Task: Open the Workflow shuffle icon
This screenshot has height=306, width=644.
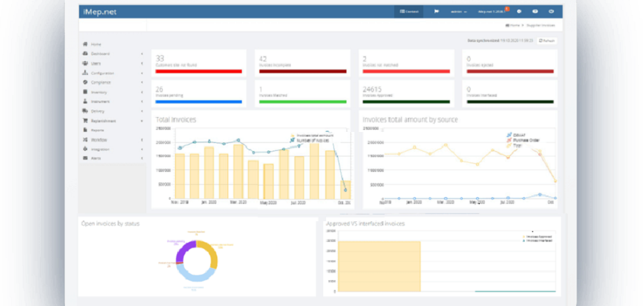Action: [x=85, y=140]
